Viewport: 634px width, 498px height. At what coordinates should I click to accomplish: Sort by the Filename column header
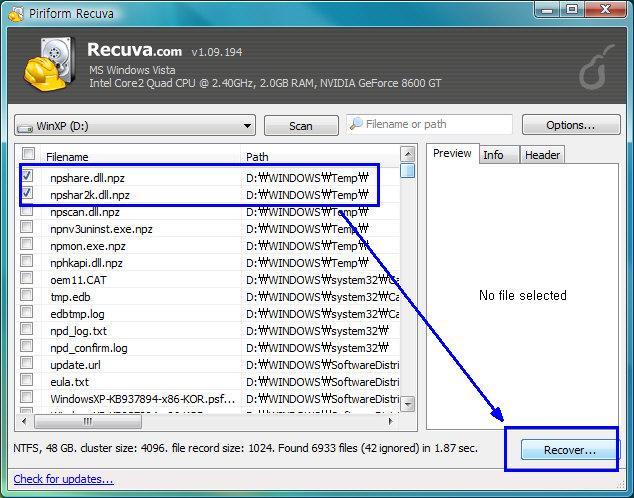click(x=141, y=156)
